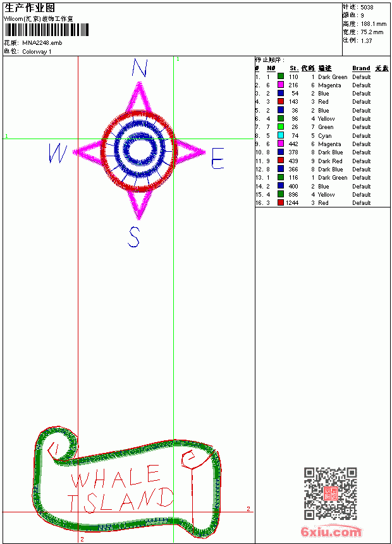Click the MNA2248.emb file name
Image resolution: width=392 pixels, height=544 pixels.
pyautogui.click(x=42, y=43)
